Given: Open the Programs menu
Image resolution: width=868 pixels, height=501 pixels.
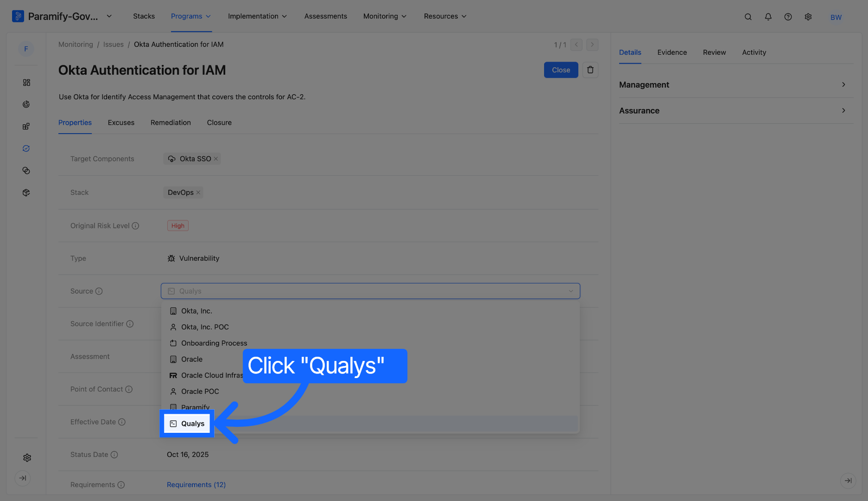Looking at the screenshot, I should 191,16.
